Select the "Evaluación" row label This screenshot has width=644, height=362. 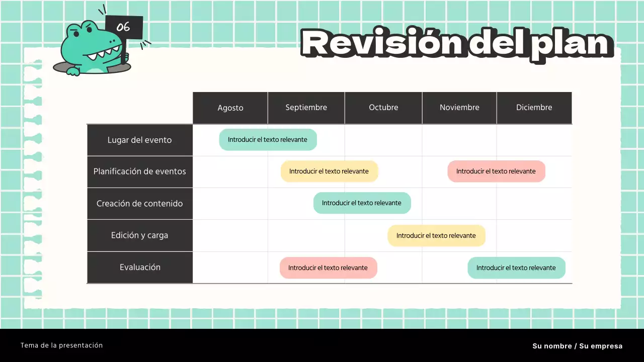point(139,267)
